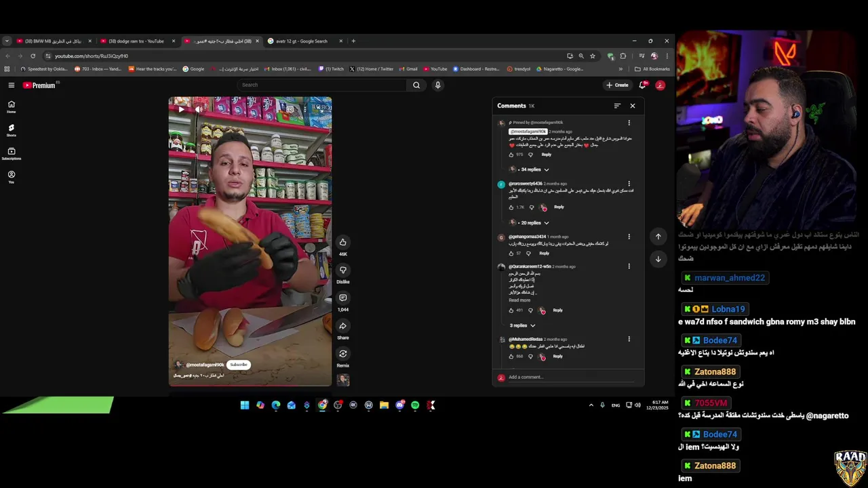Dislike the pinned comment
Viewport: 868px width, 488px height.
[530, 155]
